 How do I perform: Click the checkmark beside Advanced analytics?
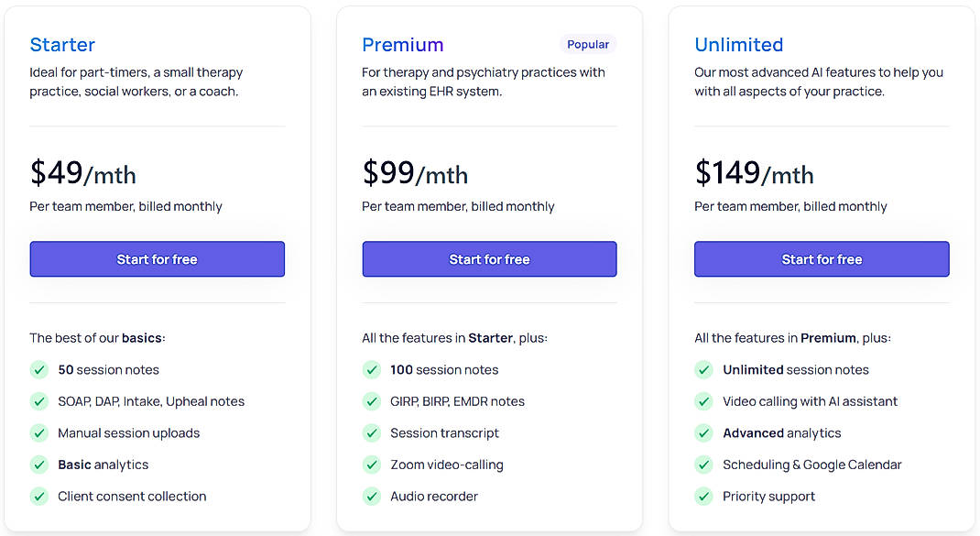703,432
